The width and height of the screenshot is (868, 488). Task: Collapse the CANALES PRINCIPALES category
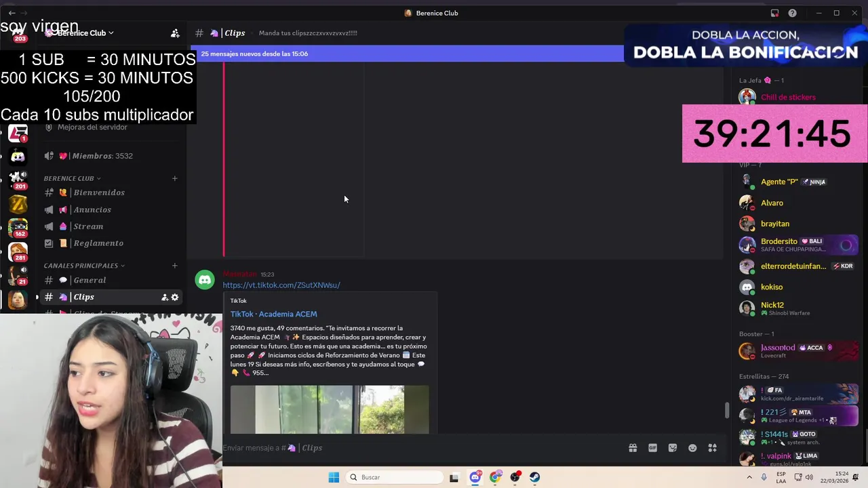[x=84, y=266]
